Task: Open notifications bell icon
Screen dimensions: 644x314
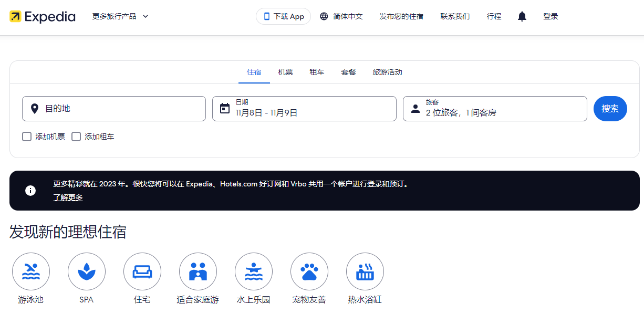Action: [522, 16]
